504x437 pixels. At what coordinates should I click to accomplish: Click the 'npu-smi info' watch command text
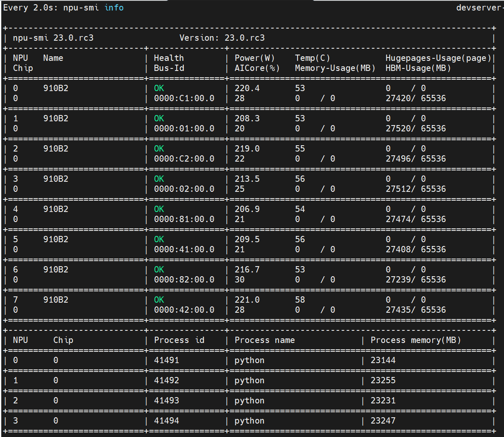coord(94,8)
